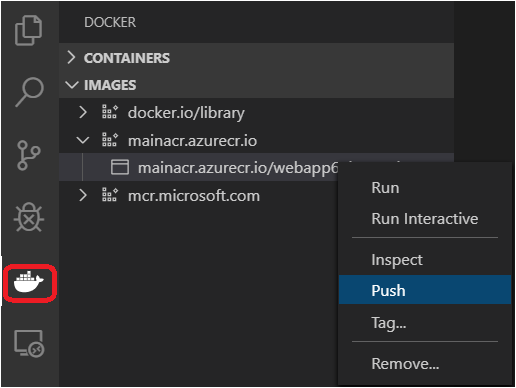
Task: Click the docker.io/library label
Action: click(x=186, y=113)
